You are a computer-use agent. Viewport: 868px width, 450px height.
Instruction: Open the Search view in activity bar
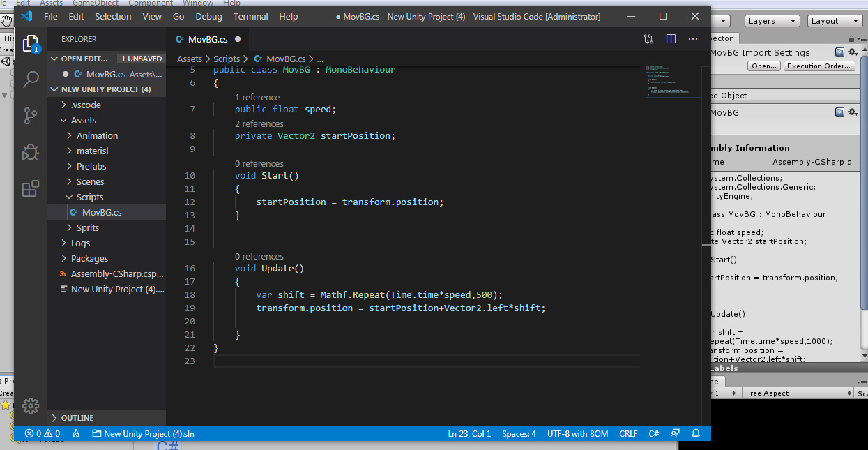[x=31, y=80]
